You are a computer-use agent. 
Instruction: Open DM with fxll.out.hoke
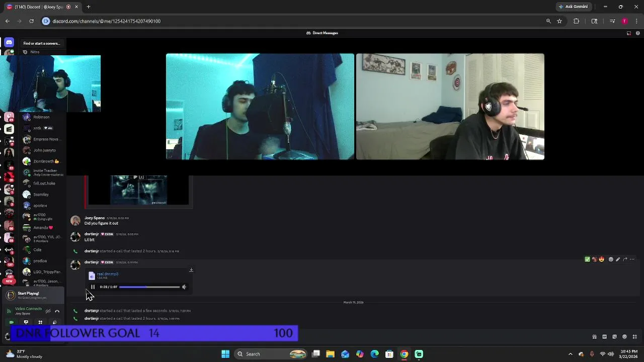point(42,184)
